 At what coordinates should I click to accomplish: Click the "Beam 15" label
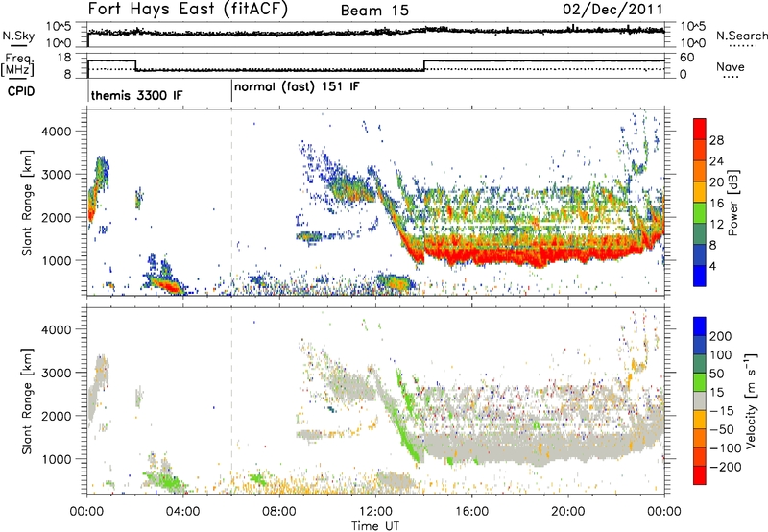pos(374,11)
